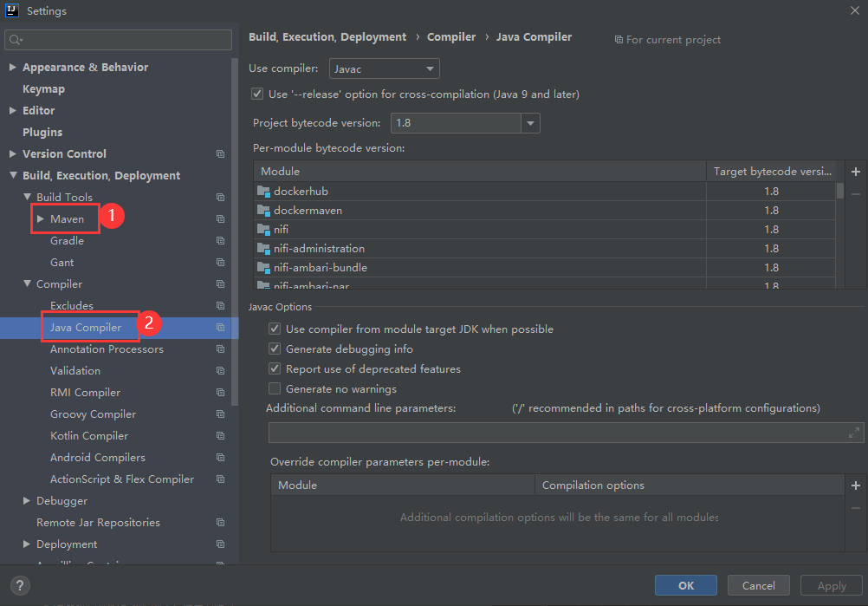Uncheck Report use of deprecated features

(x=275, y=369)
